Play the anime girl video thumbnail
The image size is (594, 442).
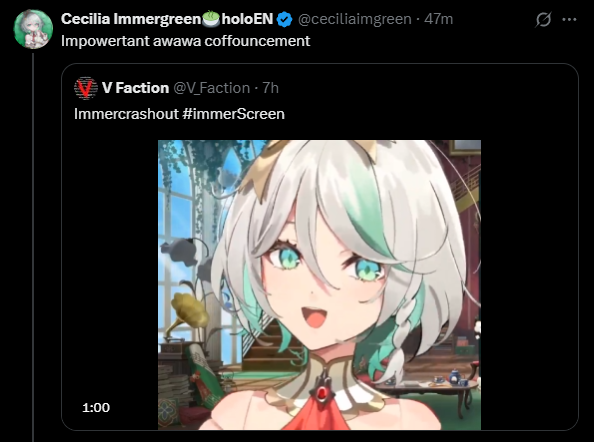(319, 285)
